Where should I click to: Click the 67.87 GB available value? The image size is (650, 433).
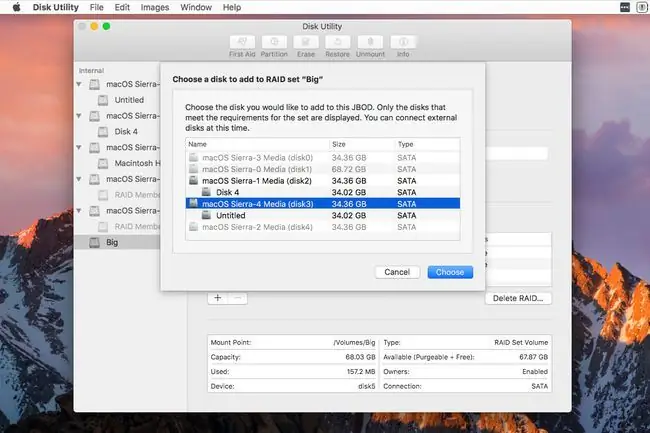tap(534, 357)
